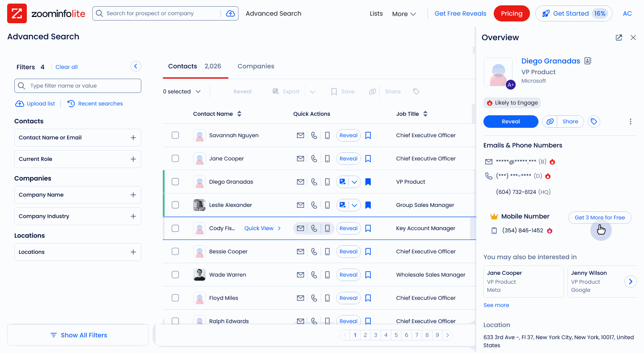The image size is (644, 353).
Task: Click next arrow in suggested contacts
Action: [x=630, y=282]
